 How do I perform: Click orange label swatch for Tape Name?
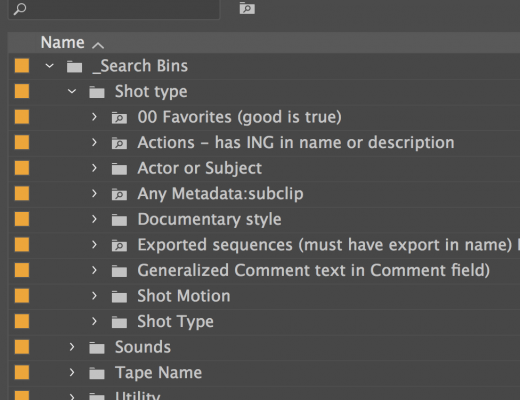coord(22,373)
